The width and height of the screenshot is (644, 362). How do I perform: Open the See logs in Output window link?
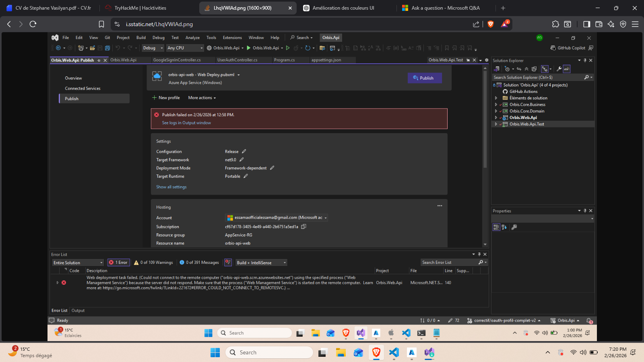[x=186, y=123]
